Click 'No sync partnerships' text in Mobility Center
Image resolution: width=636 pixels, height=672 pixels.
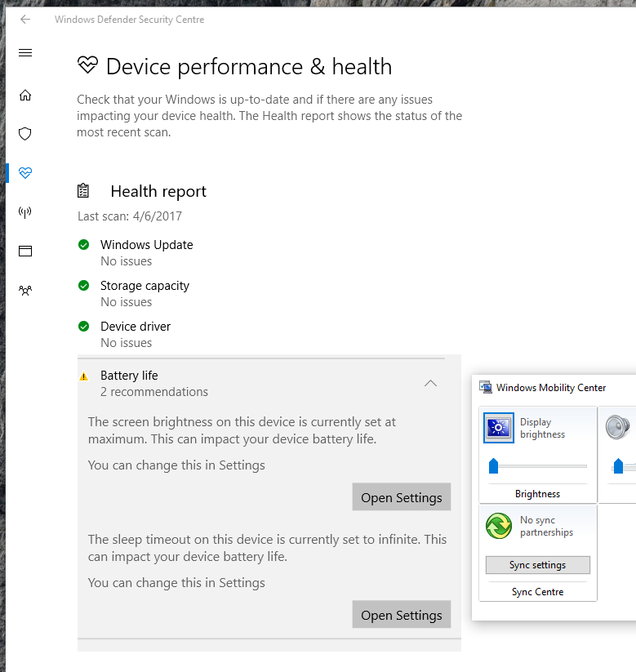coord(546,526)
